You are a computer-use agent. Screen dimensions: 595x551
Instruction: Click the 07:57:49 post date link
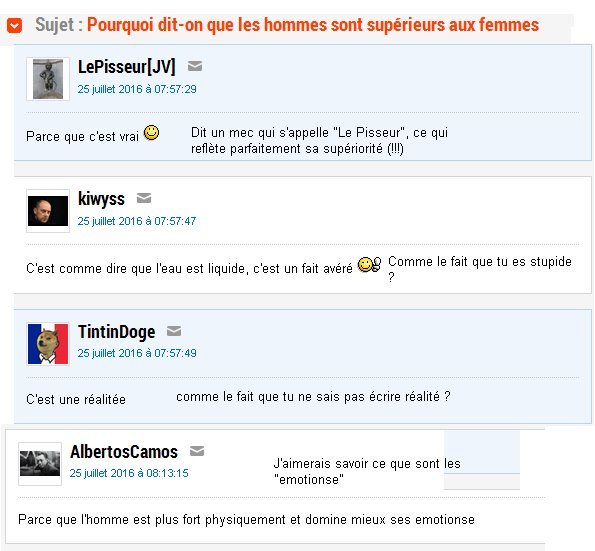click(x=137, y=353)
